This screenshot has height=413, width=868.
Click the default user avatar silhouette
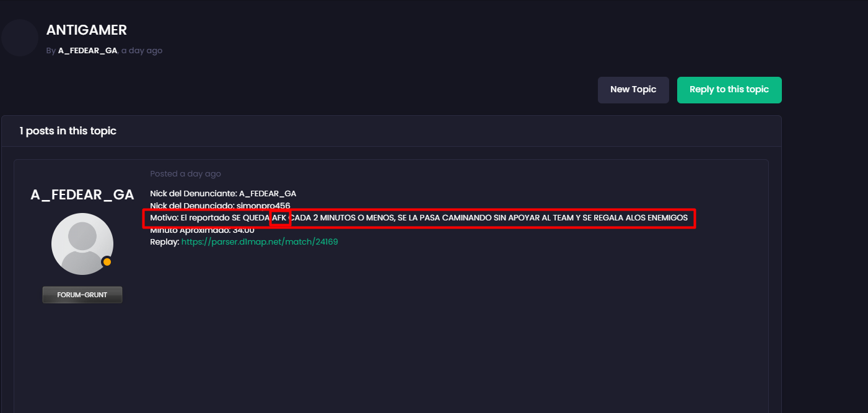(x=82, y=244)
